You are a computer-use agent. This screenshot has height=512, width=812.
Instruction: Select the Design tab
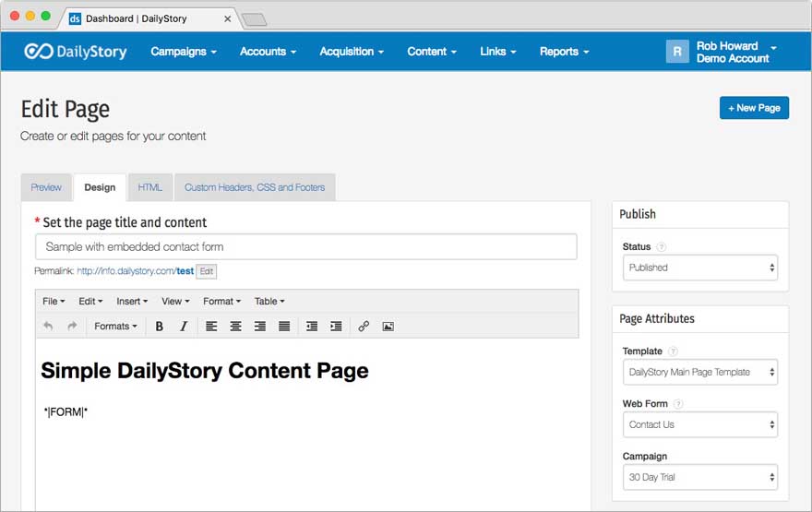[100, 187]
